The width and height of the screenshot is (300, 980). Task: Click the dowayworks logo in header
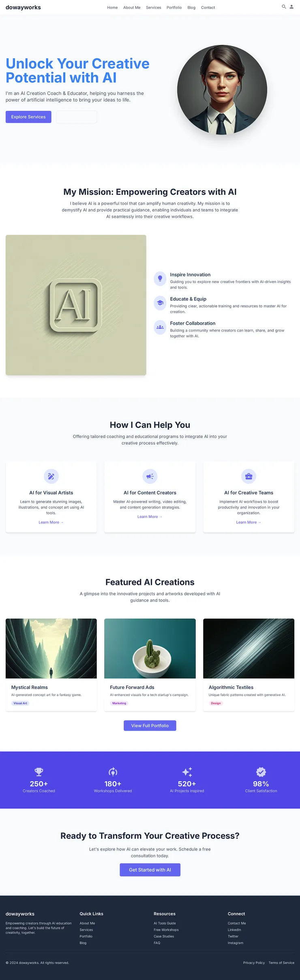click(23, 7)
